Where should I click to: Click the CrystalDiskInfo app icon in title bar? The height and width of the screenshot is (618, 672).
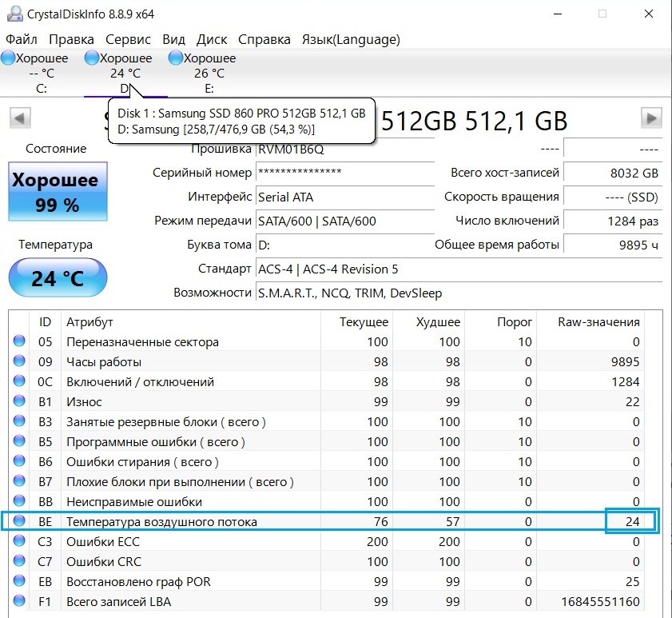[13, 14]
